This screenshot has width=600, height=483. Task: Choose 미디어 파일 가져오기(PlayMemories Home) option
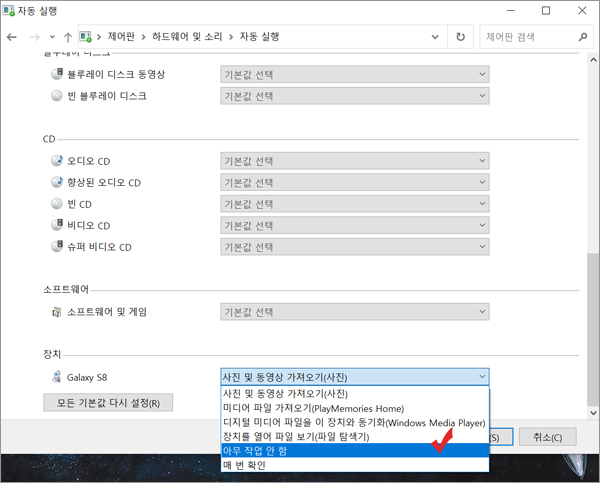(x=355, y=408)
